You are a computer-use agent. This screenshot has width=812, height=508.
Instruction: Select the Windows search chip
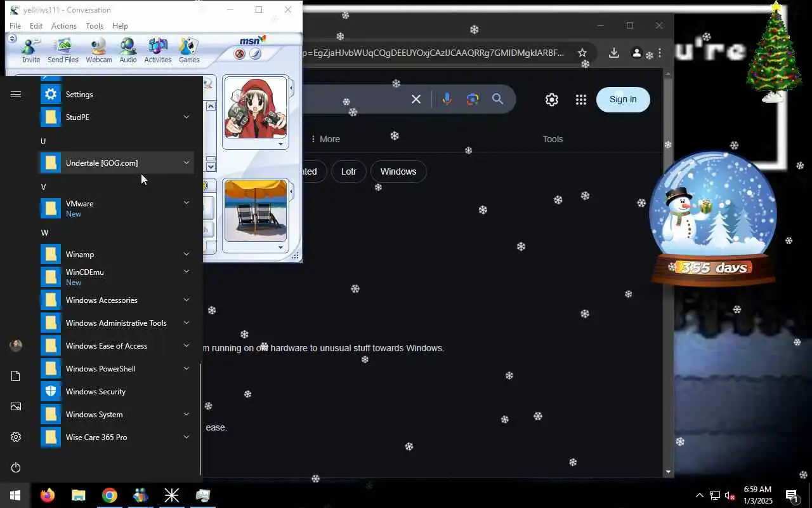pos(398,171)
